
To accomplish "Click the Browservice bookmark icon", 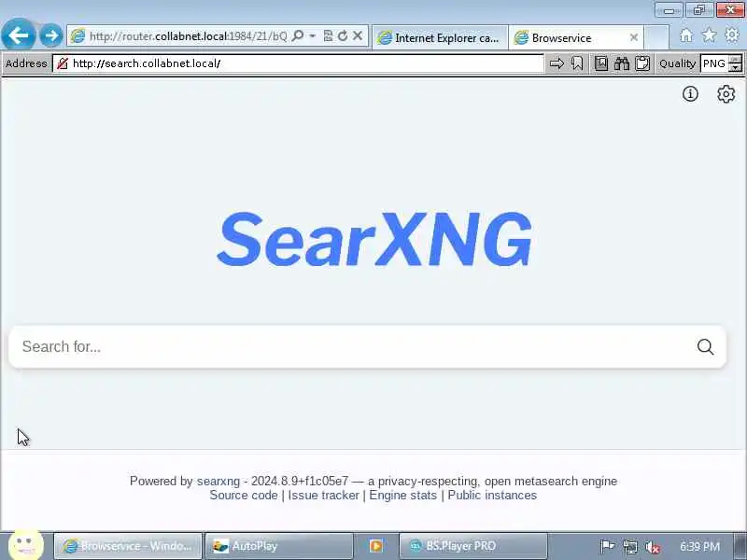I will 577,63.
